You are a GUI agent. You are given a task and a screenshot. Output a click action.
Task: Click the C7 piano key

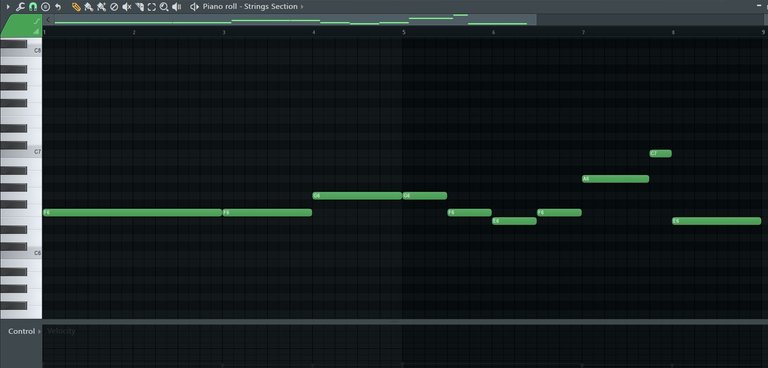click(21, 152)
